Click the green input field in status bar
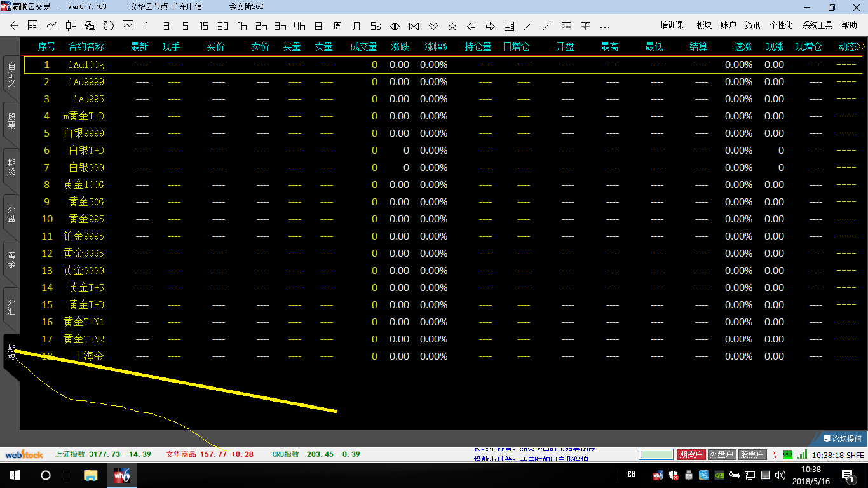Viewport: 868px width, 488px height. tap(656, 454)
